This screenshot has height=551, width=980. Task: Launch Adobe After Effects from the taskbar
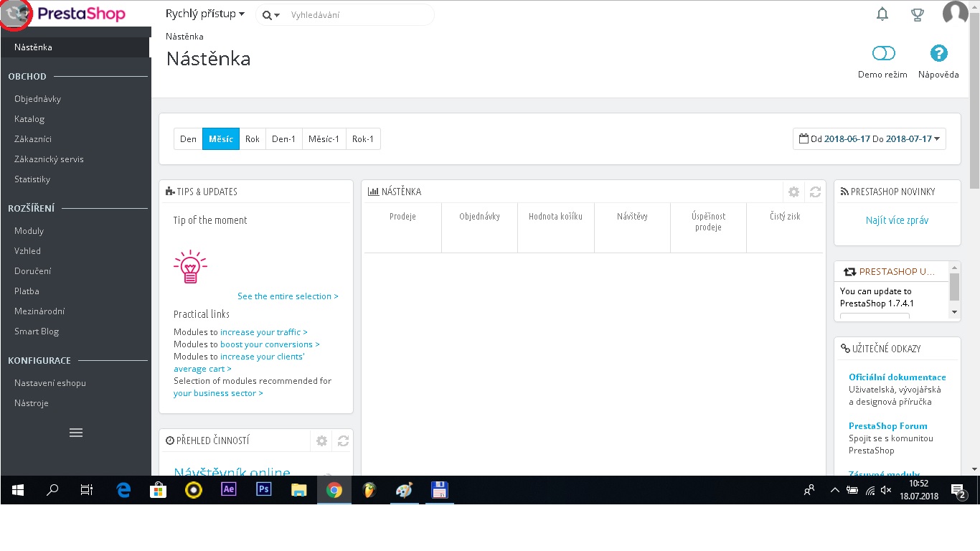229,490
